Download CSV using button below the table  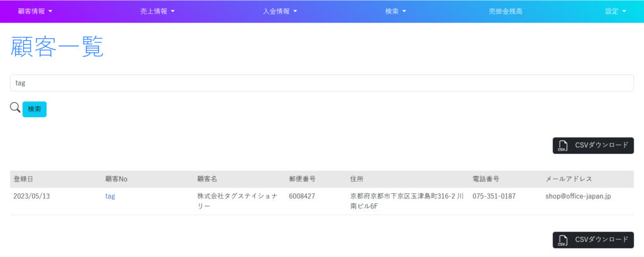593,240
